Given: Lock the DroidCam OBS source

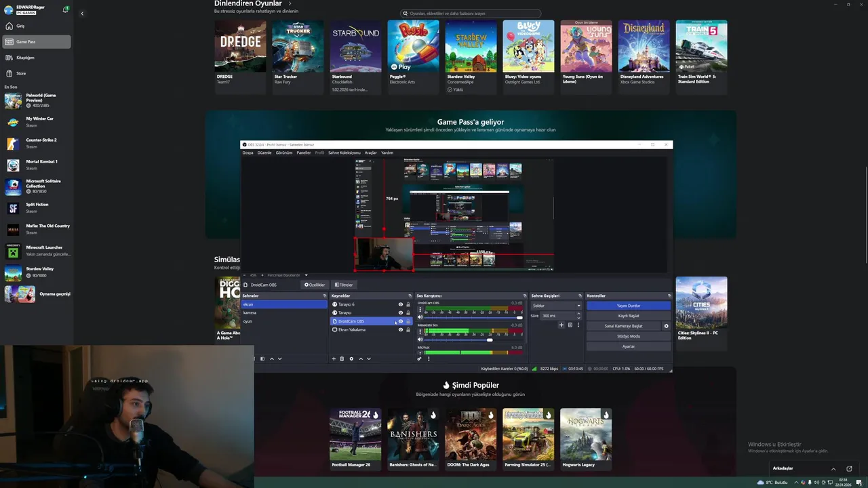Looking at the screenshot, I should click(x=408, y=321).
